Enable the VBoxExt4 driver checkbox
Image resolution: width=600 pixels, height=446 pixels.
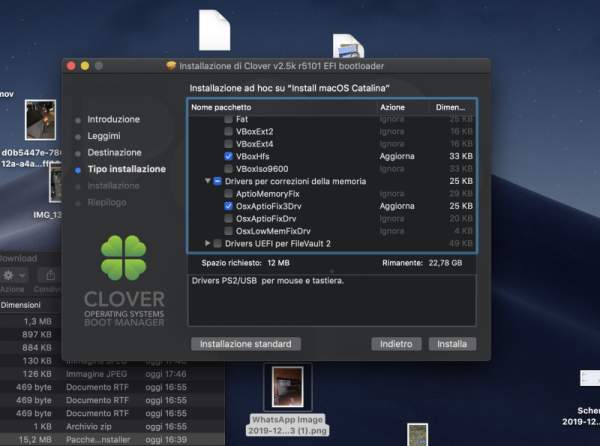(228, 144)
